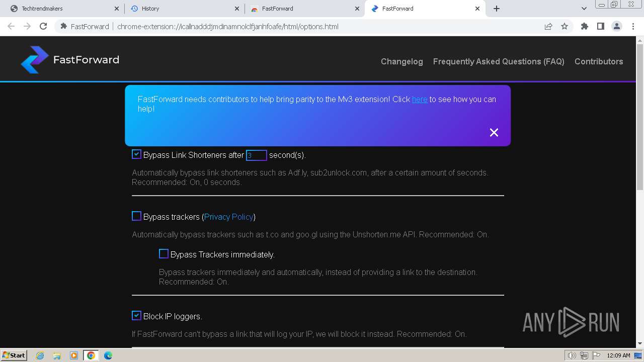The width and height of the screenshot is (644, 362).
Task: Expand the tab search chevron
Action: [584, 9]
